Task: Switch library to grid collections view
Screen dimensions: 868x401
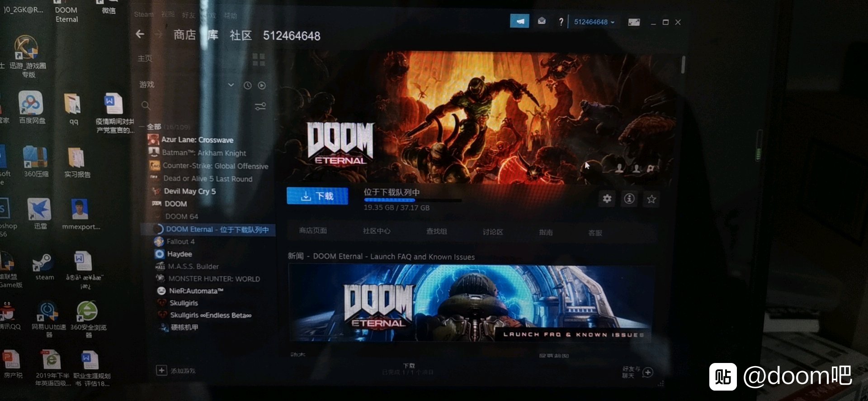Action: [259, 59]
